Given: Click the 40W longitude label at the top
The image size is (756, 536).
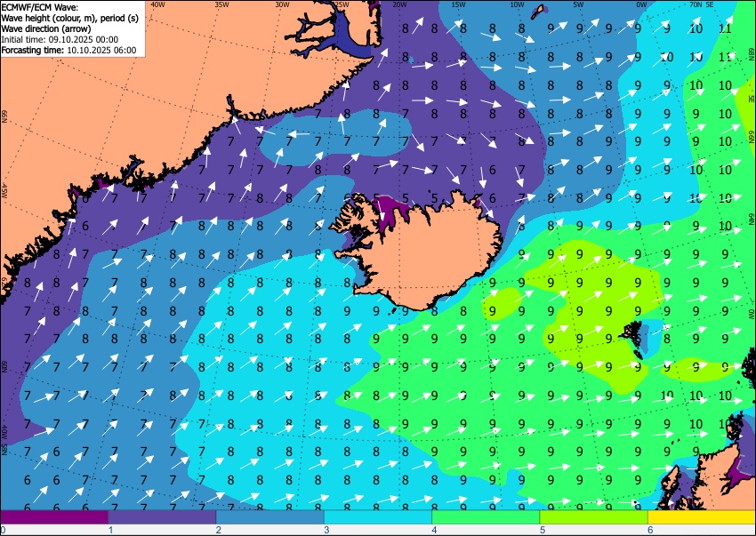Looking at the screenshot, I should (x=157, y=4).
